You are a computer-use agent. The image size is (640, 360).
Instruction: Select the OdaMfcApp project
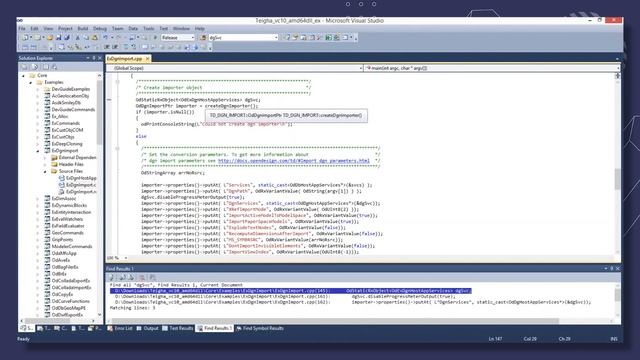(64, 253)
